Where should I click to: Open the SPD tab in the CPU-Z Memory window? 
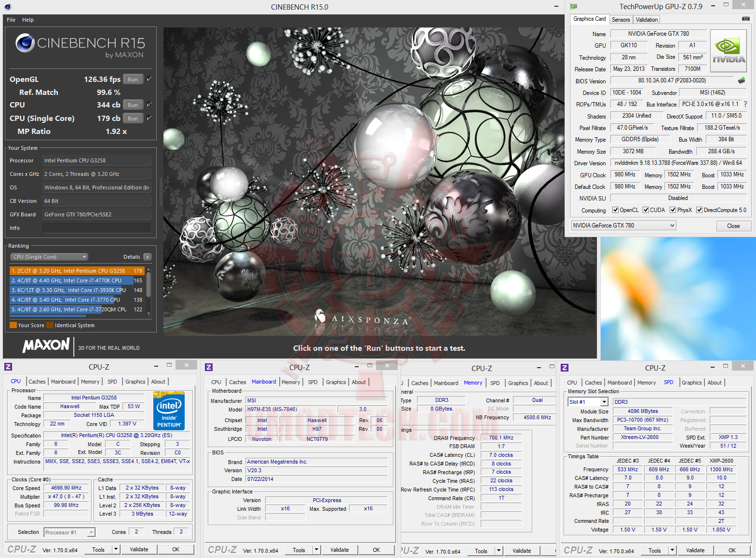[495, 383]
